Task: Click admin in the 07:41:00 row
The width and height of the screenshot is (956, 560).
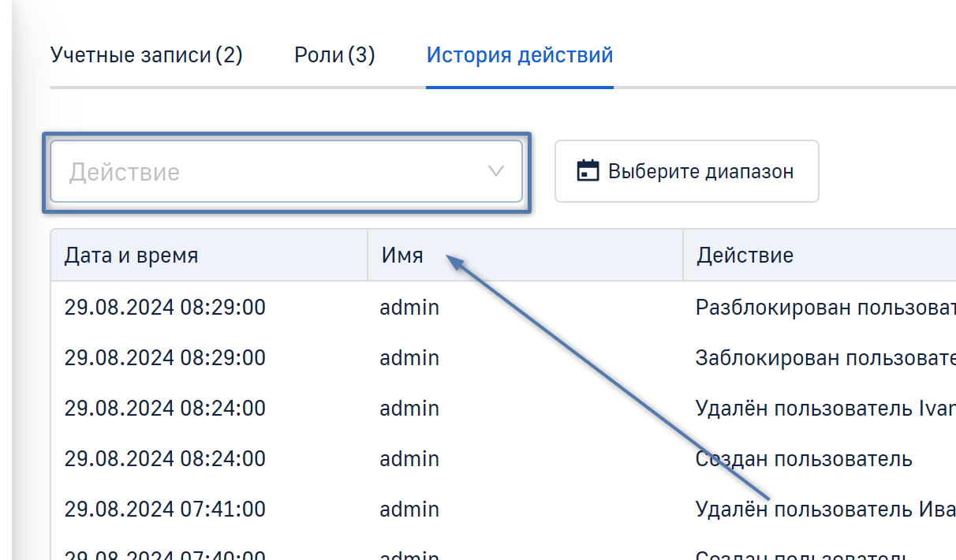Action: click(x=409, y=510)
